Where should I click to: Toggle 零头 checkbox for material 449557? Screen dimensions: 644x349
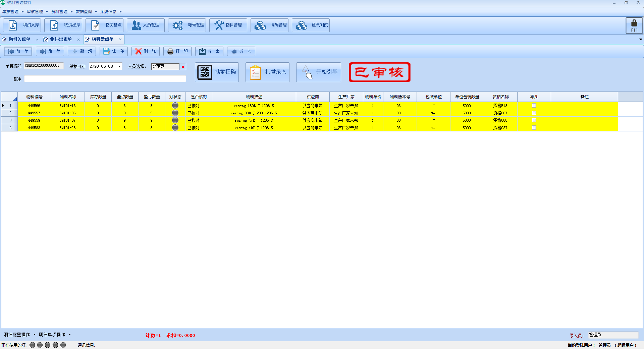point(534,113)
